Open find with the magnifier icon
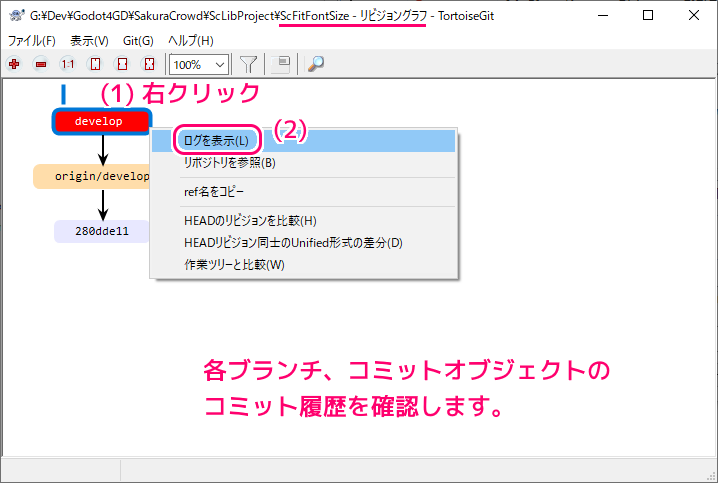Viewport: 718px width, 483px height. coord(316,64)
